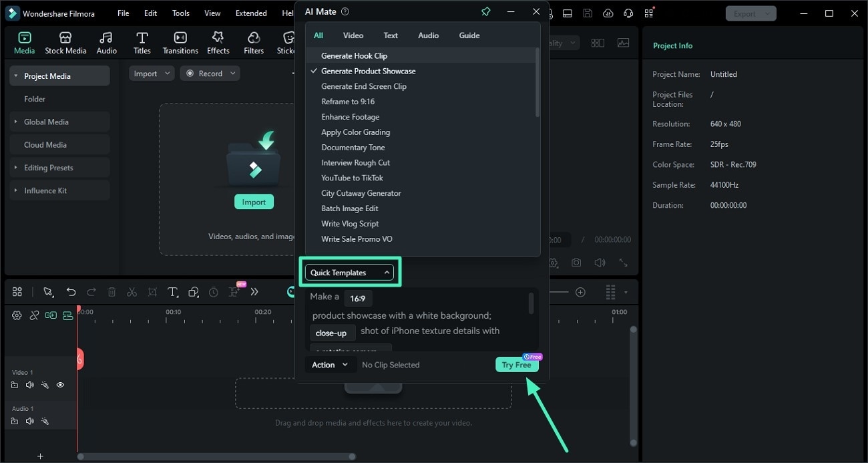Open the Effects library icon
The width and height of the screenshot is (868, 463).
coord(218,37)
